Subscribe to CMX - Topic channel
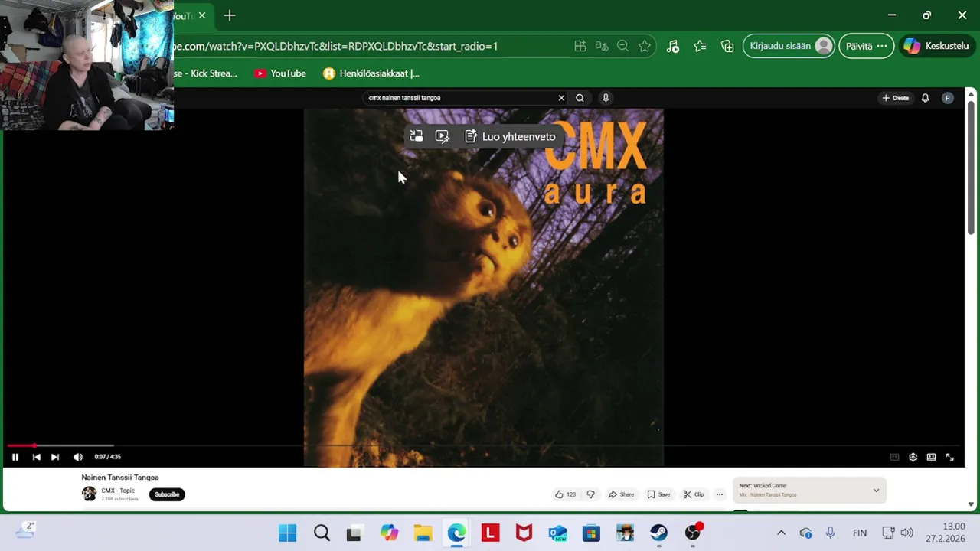This screenshot has width=980, height=551. coord(167,494)
